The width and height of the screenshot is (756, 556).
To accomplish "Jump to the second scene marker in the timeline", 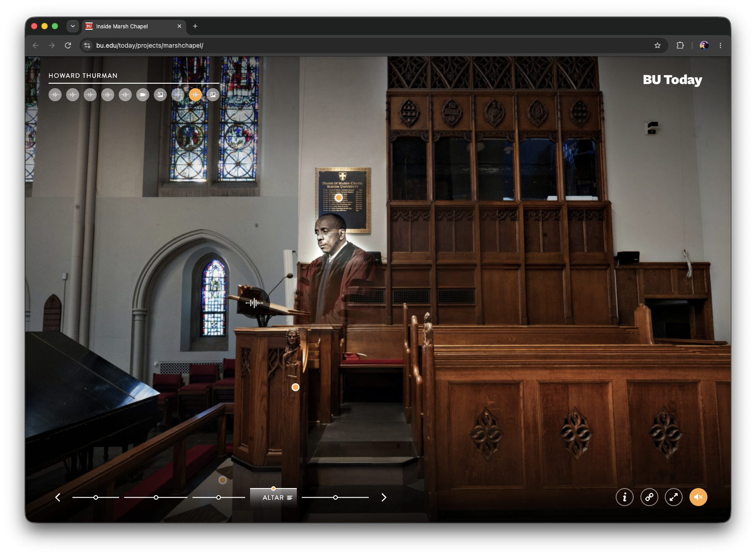I will click(156, 498).
